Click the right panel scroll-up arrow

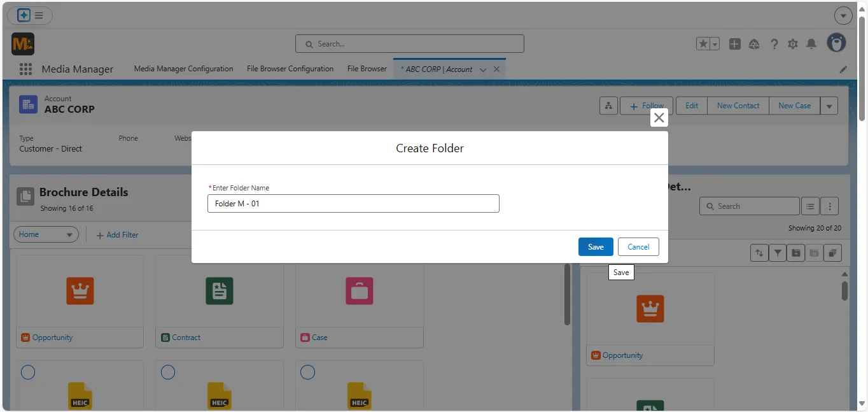point(844,274)
